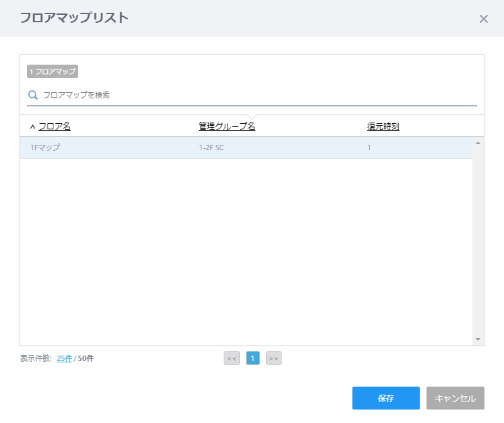This screenshot has height=423, width=504.
Task: Close the フロアマップリスト dialog with X
Action: tap(483, 19)
